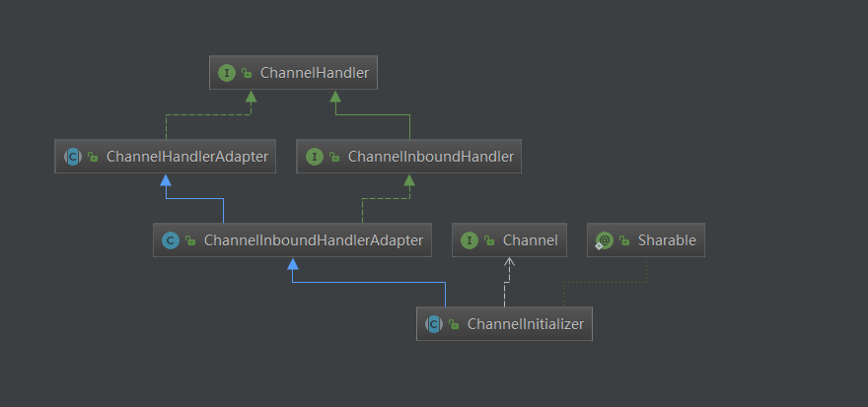Click the ChannelHandler interface icon
The width and height of the screenshot is (868, 407).
(227, 73)
